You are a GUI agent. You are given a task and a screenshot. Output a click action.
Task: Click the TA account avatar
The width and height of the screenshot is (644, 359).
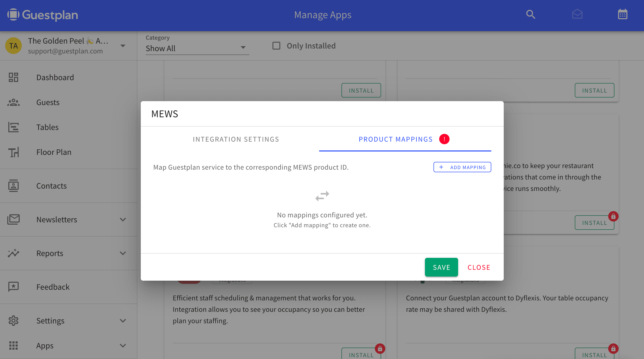[13, 46]
